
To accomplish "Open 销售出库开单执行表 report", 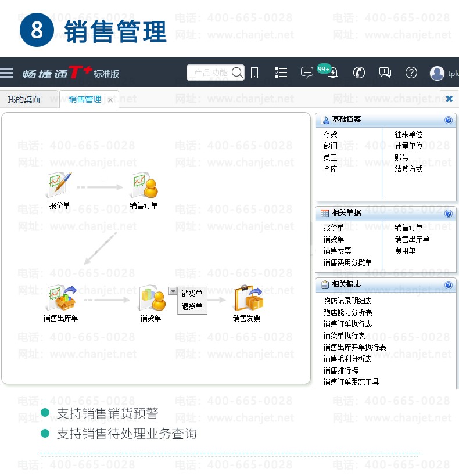I will [354, 347].
